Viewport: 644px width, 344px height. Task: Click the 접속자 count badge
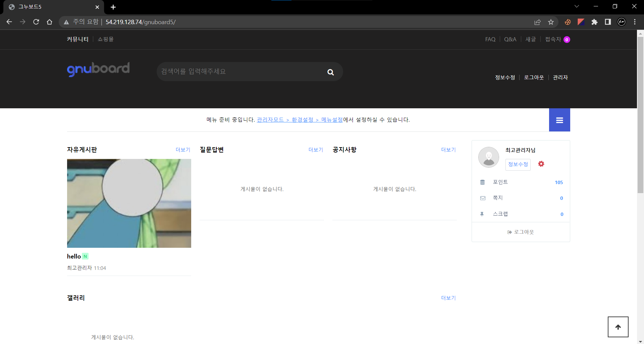pos(567,40)
